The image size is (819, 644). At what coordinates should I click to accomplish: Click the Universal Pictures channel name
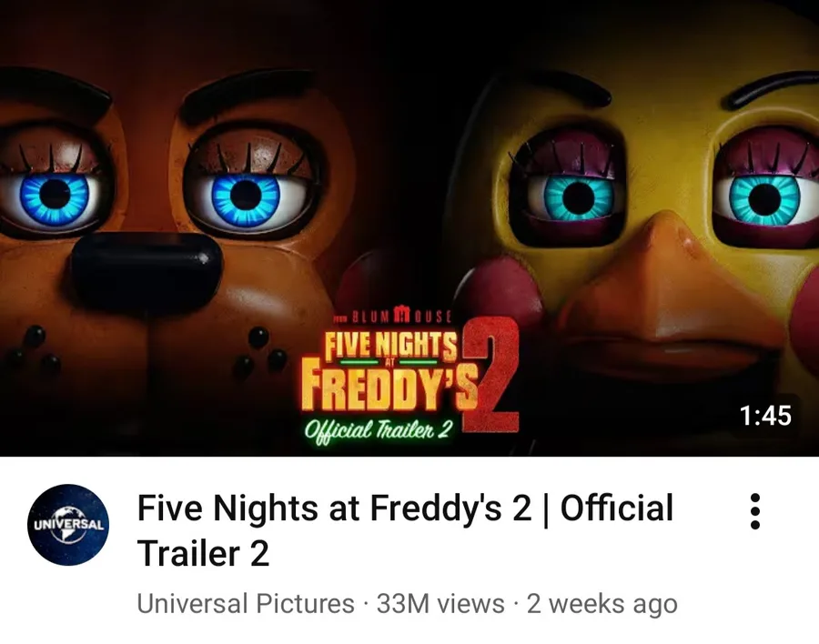(246, 603)
